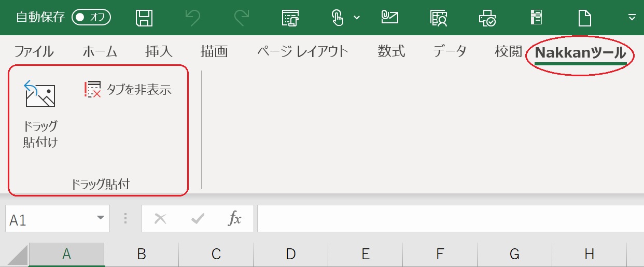Click the ドラッグ貼付け picture icon

40,94
